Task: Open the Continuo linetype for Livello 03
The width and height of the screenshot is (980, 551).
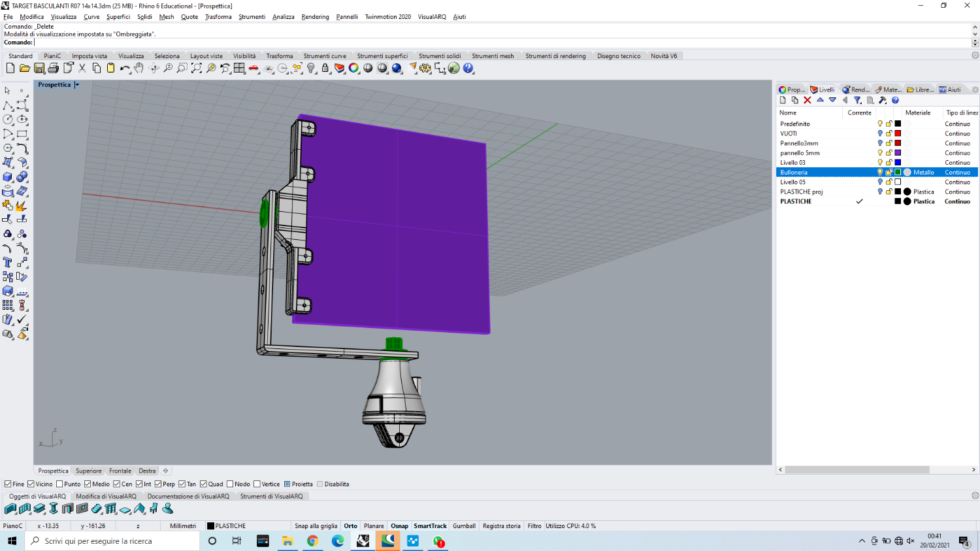Action: coord(957,163)
